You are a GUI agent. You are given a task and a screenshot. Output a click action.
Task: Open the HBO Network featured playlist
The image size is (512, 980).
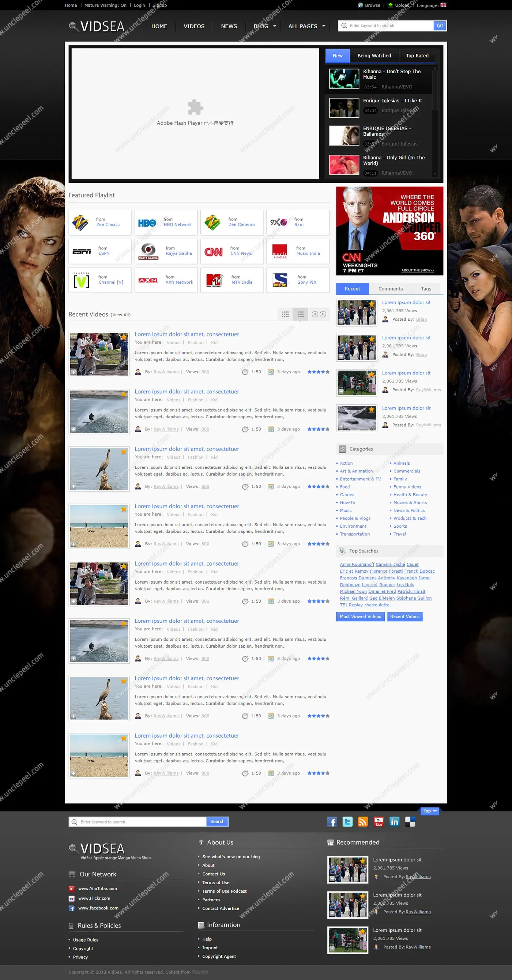point(166,223)
